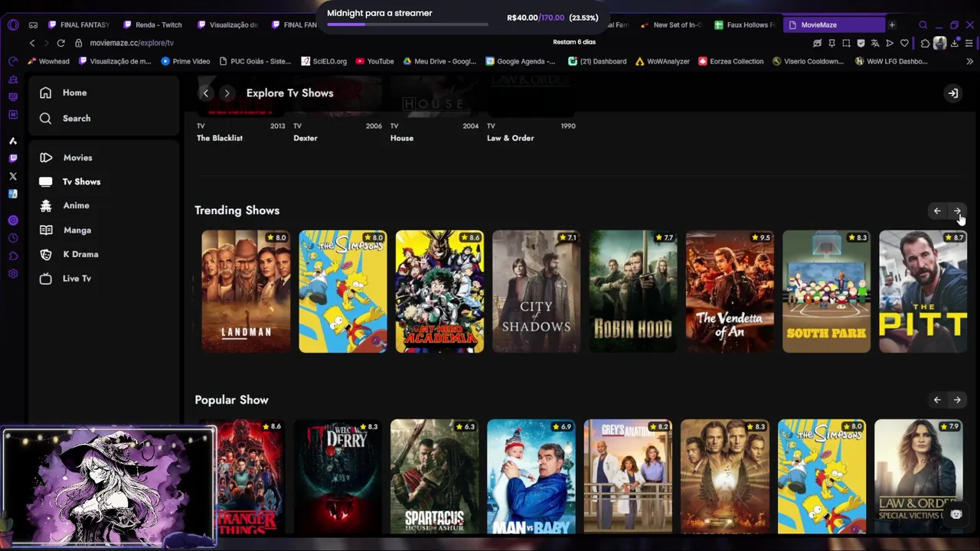The image size is (980, 551).
Task: Open the Prime Video bookmark
Action: 185,61
